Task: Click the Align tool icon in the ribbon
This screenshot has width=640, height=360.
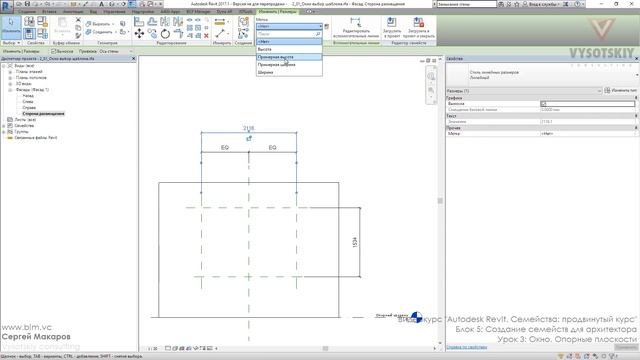Action: coord(139,22)
